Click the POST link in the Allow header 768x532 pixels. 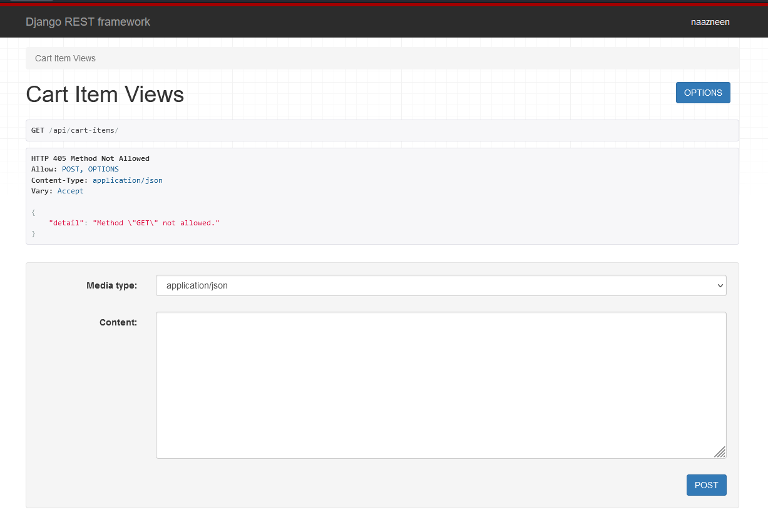point(69,168)
